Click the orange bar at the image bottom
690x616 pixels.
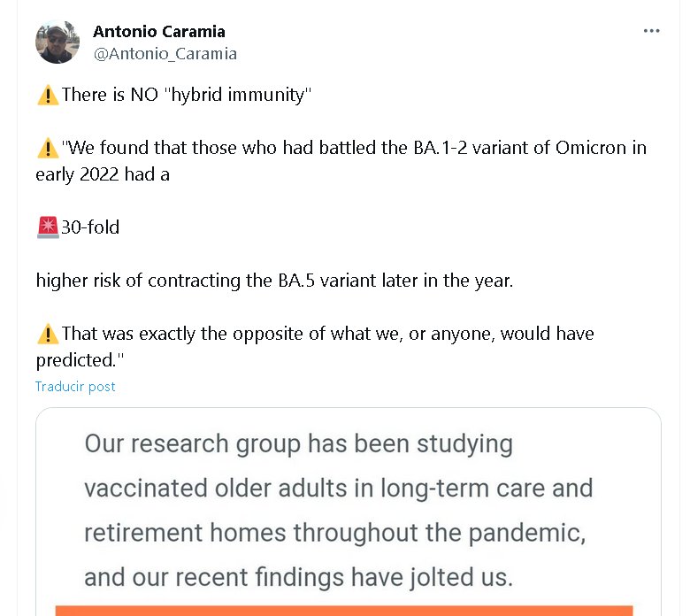pyautogui.click(x=344, y=611)
